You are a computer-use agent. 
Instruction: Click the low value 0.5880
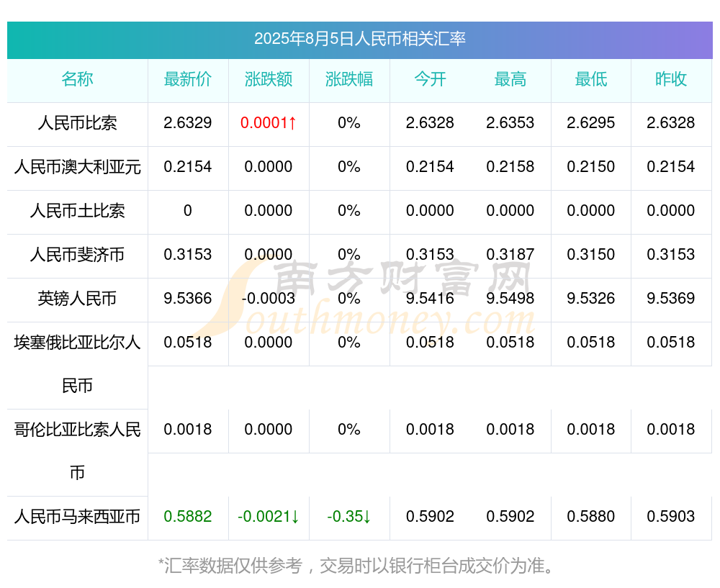591,516
